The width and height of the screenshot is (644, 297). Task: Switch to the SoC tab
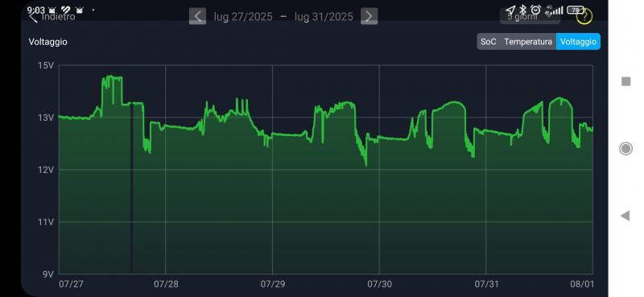point(489,42)
